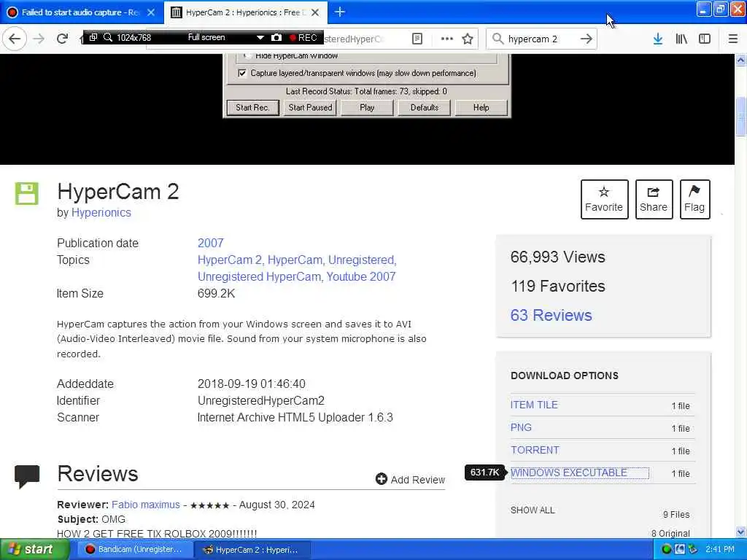The height and width of the screenshot is (560, 747).
Task: Click the green floppy disk software icon
Action: [x=27, y=193]
